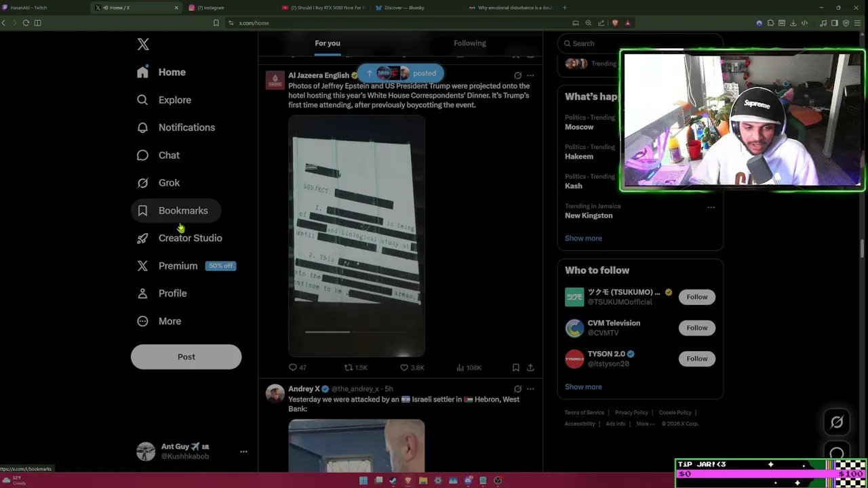Reply to the Al Jazeera post
The height and width of the screenshot is (488, 868).
pyautogui.click(x=298, y=367)
